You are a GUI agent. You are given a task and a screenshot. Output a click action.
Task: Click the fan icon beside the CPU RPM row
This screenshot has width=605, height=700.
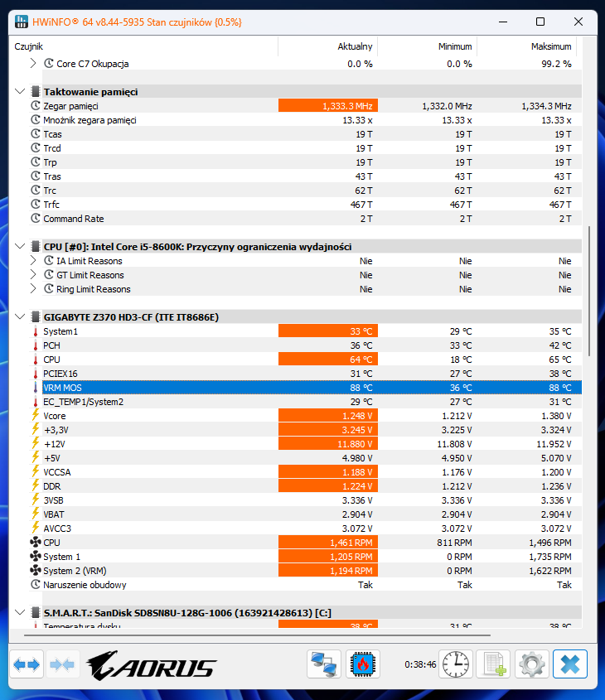tap(36, 543)
